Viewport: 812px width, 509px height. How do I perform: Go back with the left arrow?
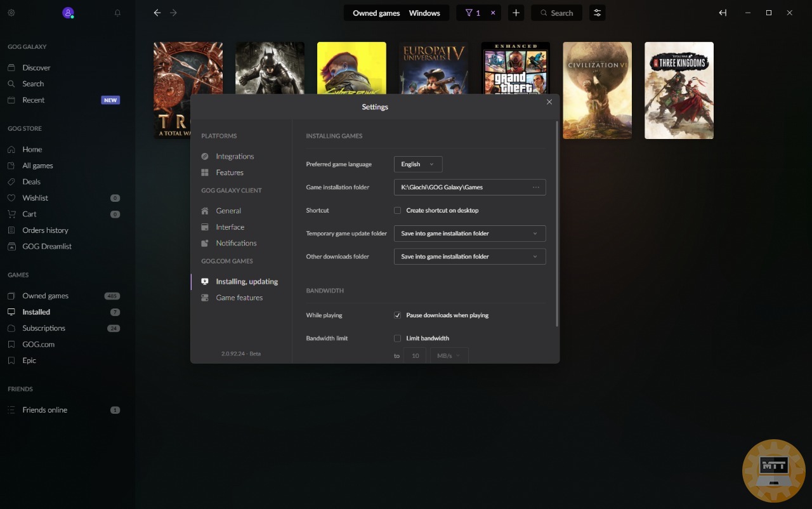pos(157,13)
